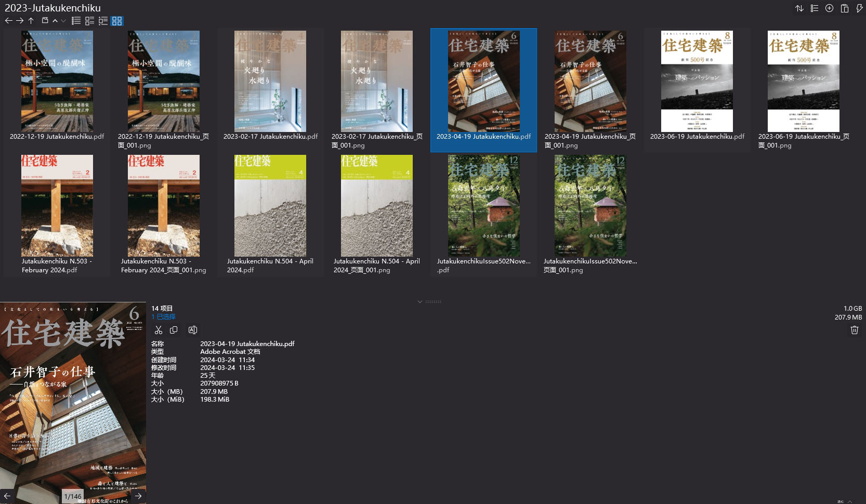Select the 2023-06-19 Jutakukenchiku.pdf thumbnail

697,81
